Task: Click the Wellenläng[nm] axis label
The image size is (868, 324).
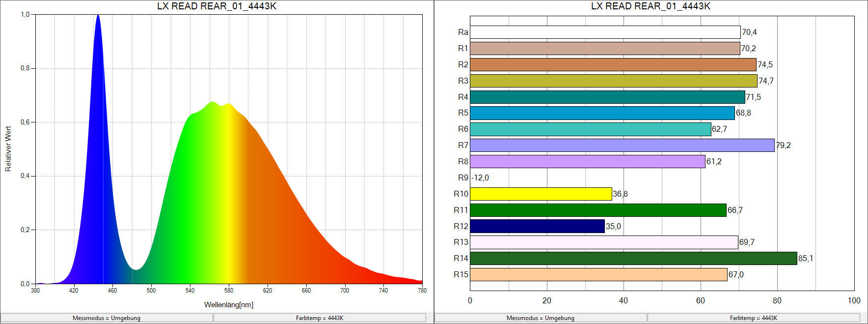Action: pyautogui.click(x=229, y=305)
